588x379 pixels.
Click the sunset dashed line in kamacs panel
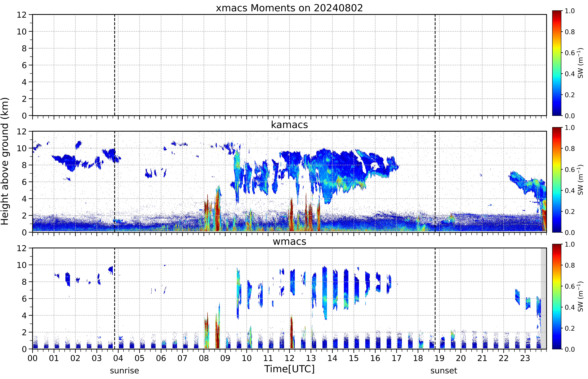click(435, 182)
